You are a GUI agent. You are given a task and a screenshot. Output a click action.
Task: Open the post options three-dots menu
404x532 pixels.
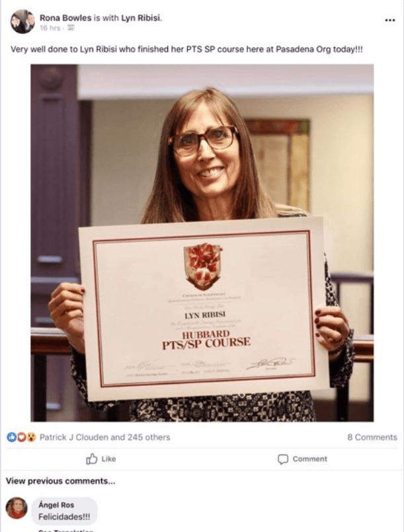[x=389, y=20]
